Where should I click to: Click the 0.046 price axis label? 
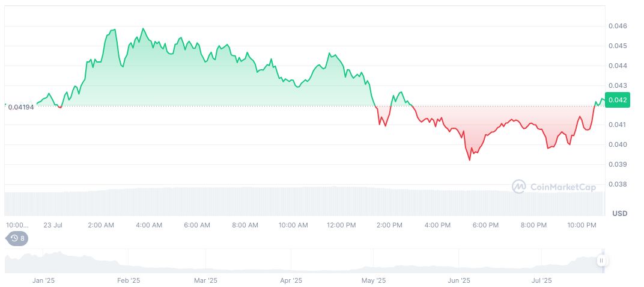point(618,26)
